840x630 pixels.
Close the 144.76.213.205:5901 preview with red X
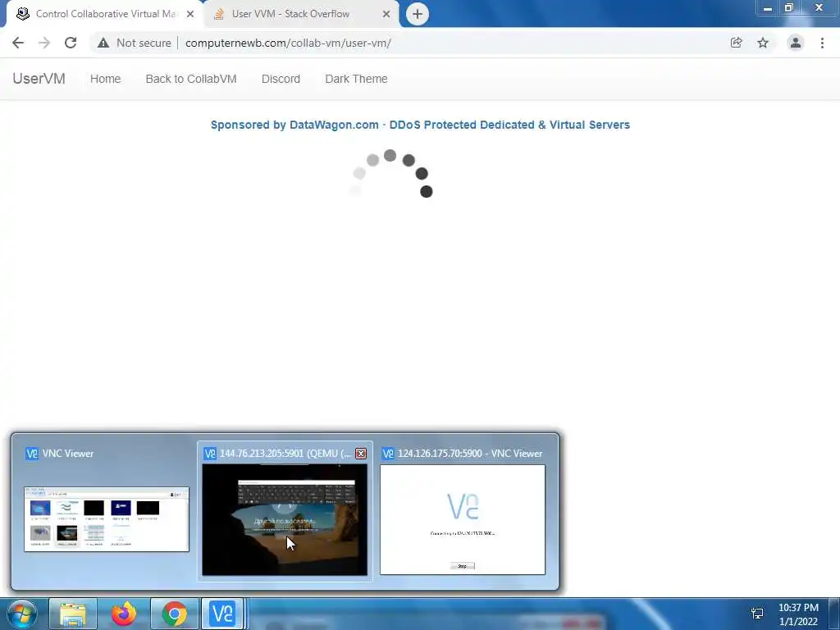coord(361,454)
